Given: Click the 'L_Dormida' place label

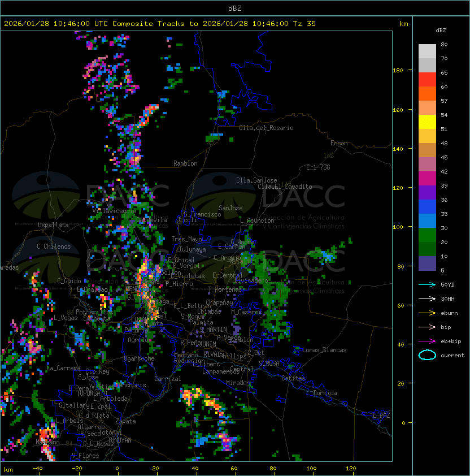Looking at the screenshot, I should pyautogui.click(x=321, y=393).
